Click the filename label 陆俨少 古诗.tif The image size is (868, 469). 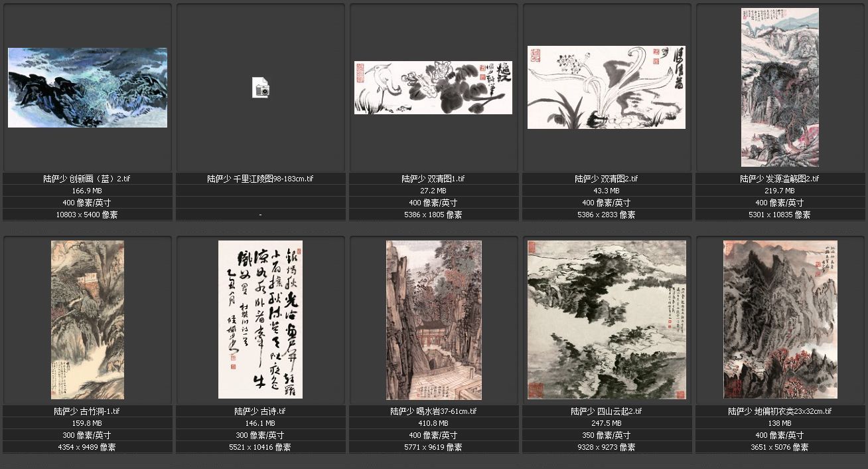(x=261, y=411)
